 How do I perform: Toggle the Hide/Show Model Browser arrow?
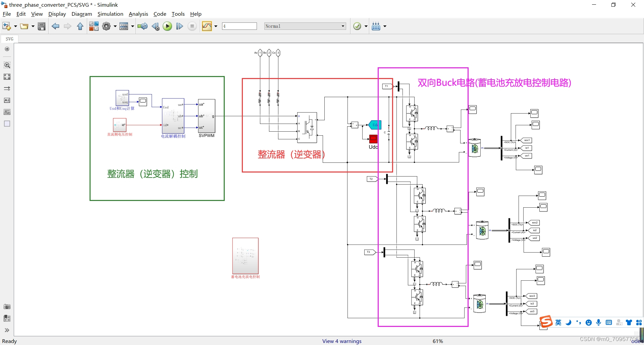point(7,49)
